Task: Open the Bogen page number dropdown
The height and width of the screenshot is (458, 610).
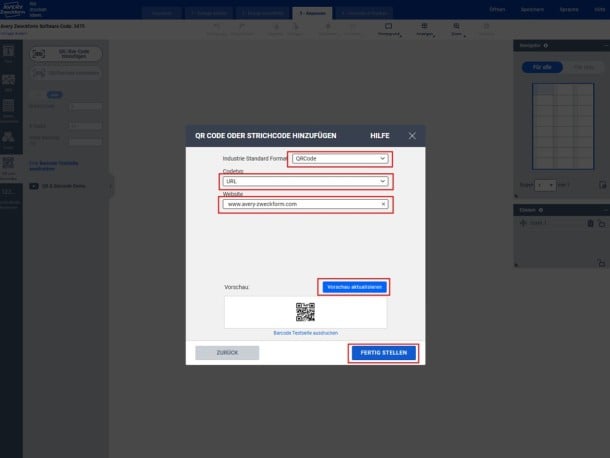Action: [545, 185]
